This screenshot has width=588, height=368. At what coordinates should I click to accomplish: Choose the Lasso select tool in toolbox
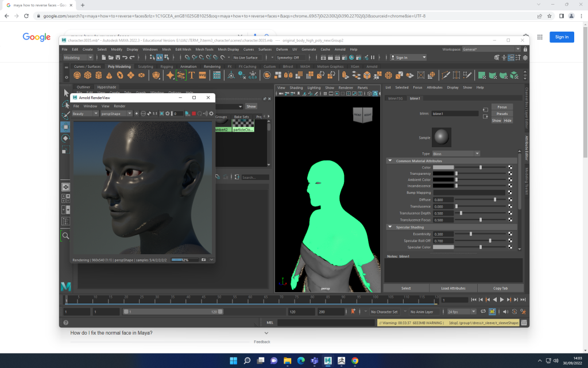click(x=66, y=105)
